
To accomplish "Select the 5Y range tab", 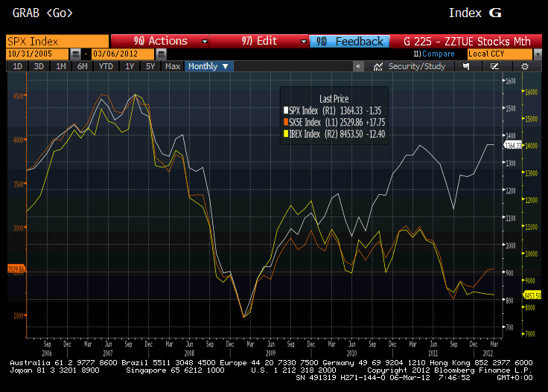I will pos(150,66).
